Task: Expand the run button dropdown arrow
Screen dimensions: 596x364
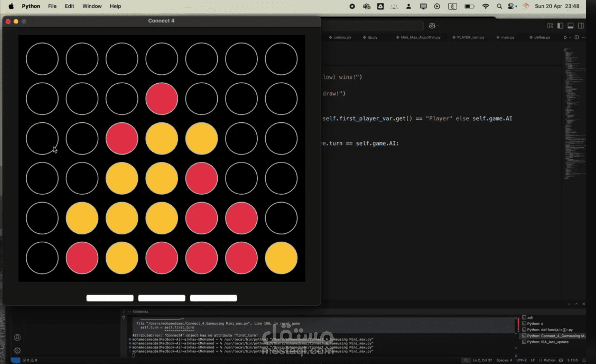Action: click(x=570, y=37)
